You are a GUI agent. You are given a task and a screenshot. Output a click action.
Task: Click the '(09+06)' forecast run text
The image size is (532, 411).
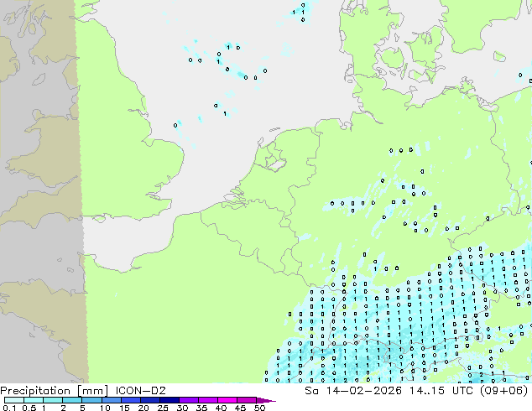(x=504, y=391)
